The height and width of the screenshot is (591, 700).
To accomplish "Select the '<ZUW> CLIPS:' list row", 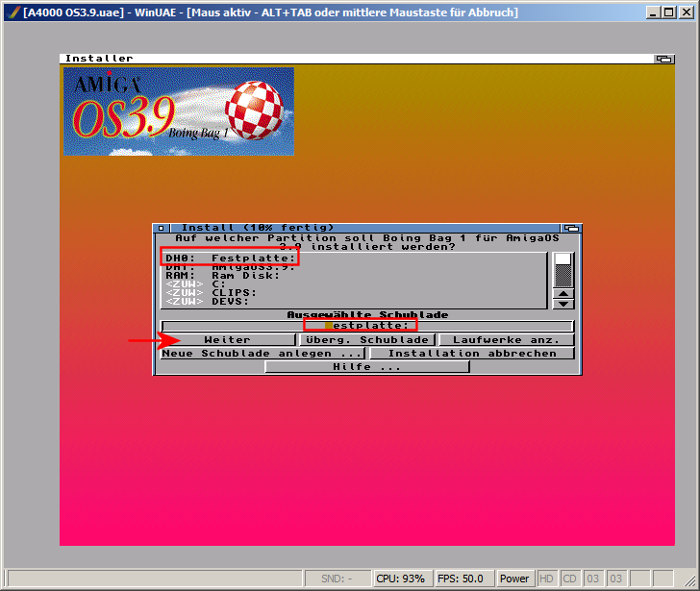I will pos(353,292).
